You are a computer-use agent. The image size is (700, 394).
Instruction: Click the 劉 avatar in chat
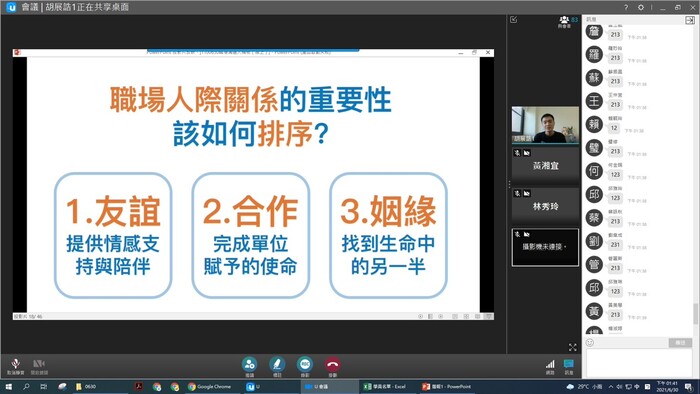[594, 241]
